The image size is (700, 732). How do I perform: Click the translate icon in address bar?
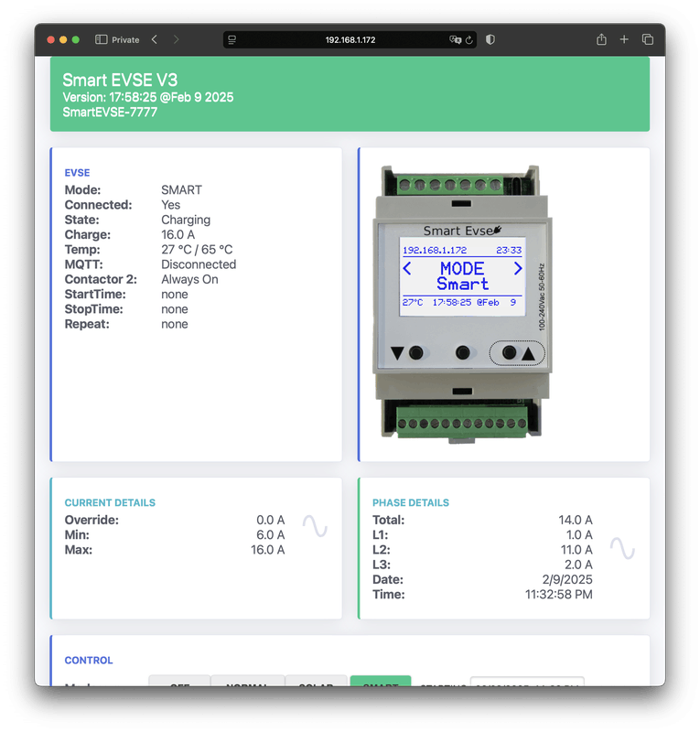[x=455, y=39]
